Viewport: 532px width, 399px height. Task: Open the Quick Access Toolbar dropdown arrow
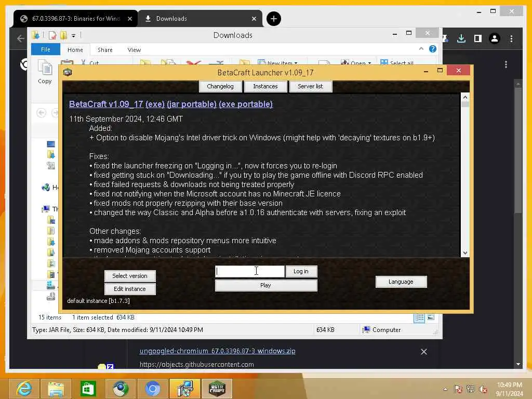coord(73,35)
